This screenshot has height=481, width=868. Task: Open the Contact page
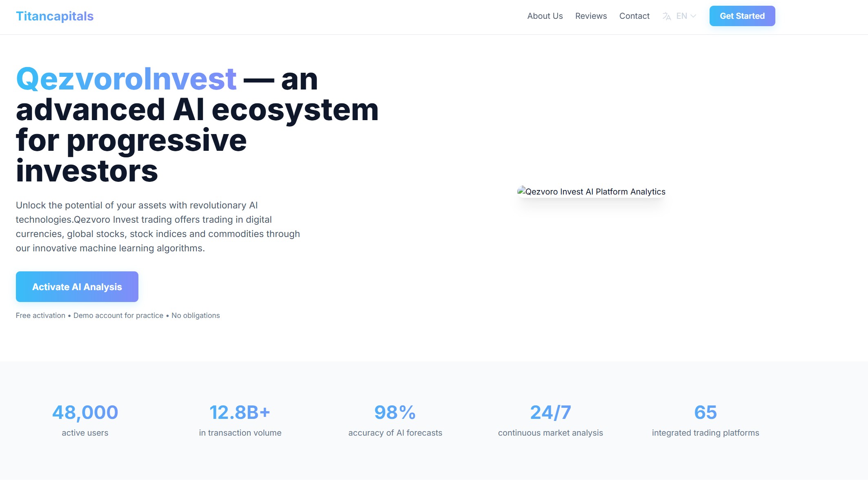tap(634, 16)
